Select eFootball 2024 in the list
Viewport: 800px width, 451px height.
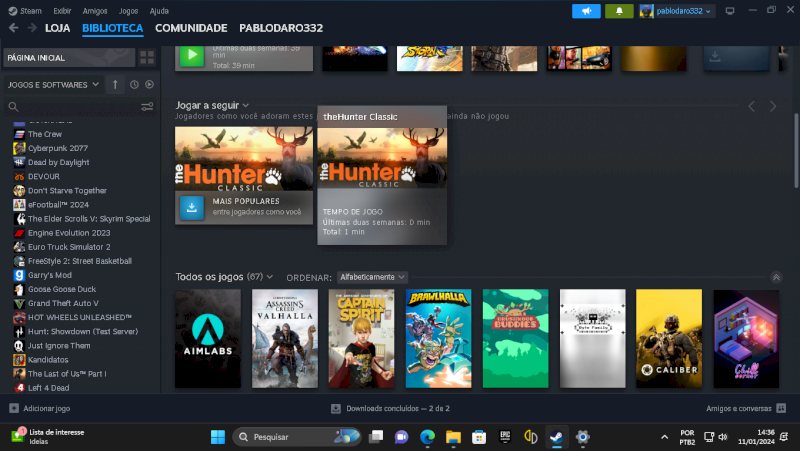pyautogui.click(x=58, y=205)
